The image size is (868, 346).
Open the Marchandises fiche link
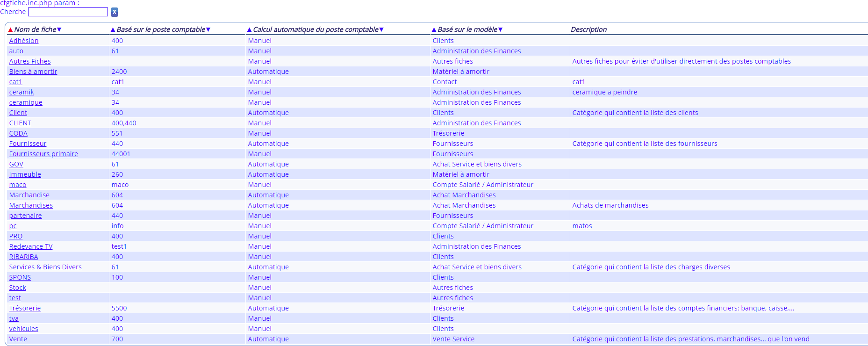(31, 205)
